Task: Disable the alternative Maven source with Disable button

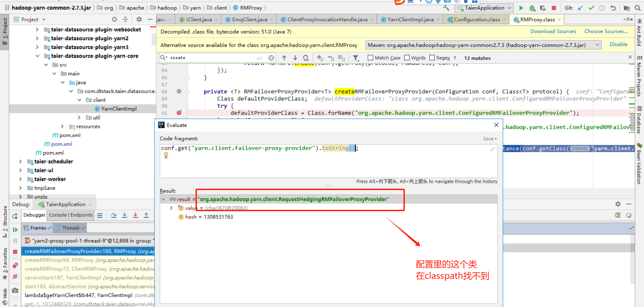Action: (x=618, y=44)
